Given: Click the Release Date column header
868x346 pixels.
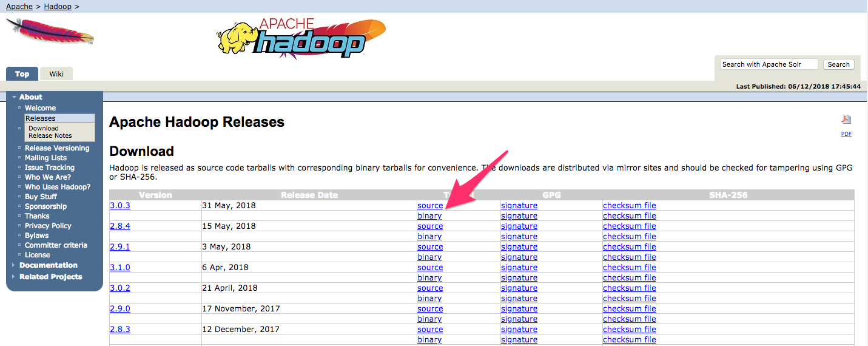Looking at the screenshot, I should (x=309, y=195).
